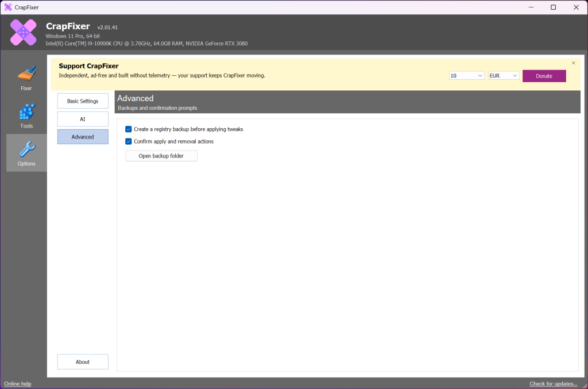Minimize the CrapFixer window
The width and height of the screenshot is (588, 389).
pyautogui.click(x=531, y=7)
